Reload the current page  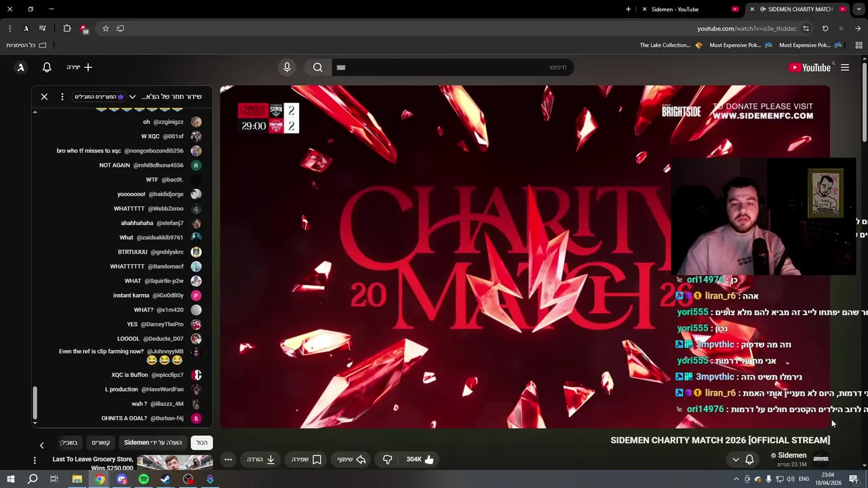825,28
